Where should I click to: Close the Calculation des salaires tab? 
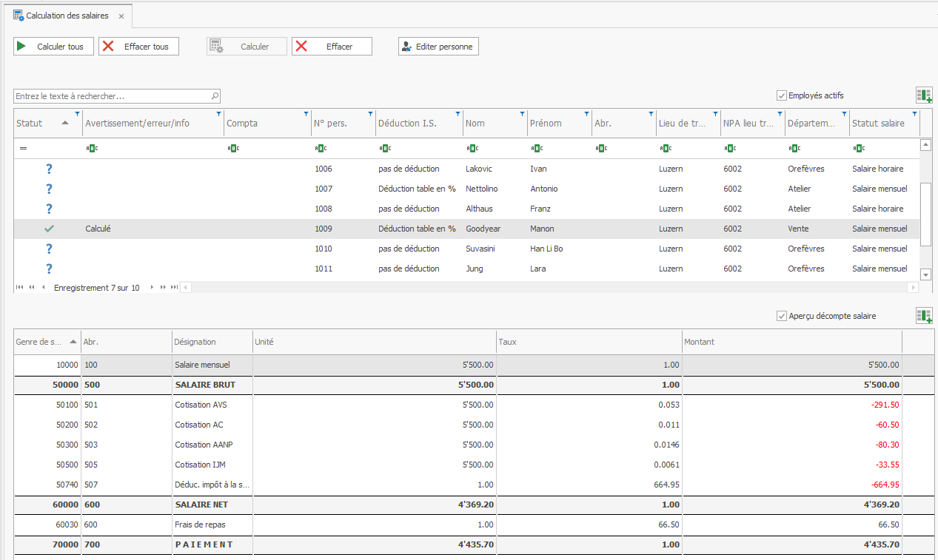121,16
